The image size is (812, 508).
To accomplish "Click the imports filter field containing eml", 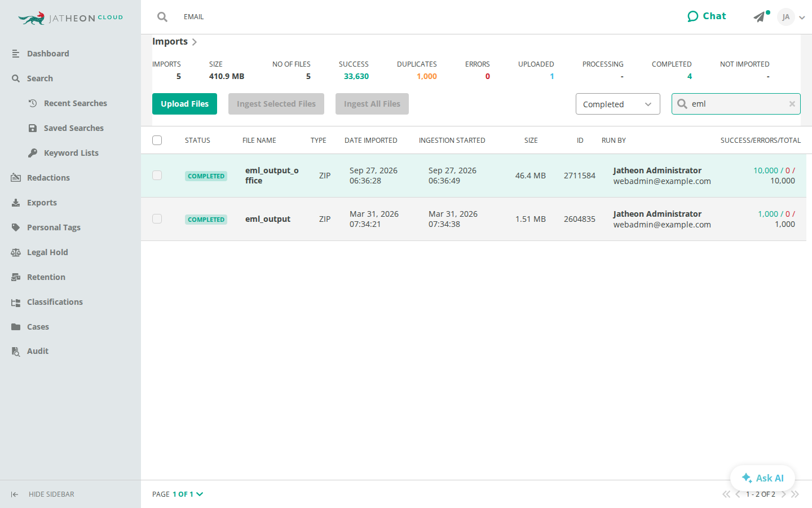I will (x=736, y=104).
